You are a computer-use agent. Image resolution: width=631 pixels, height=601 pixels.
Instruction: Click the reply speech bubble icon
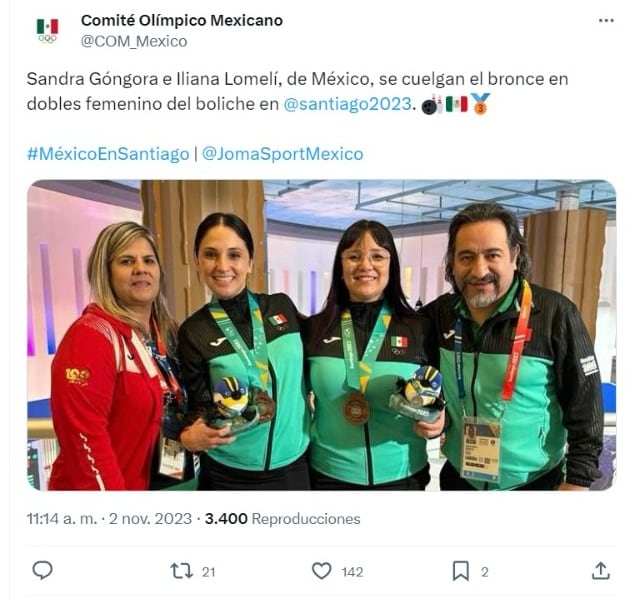[x=42, y=570]
